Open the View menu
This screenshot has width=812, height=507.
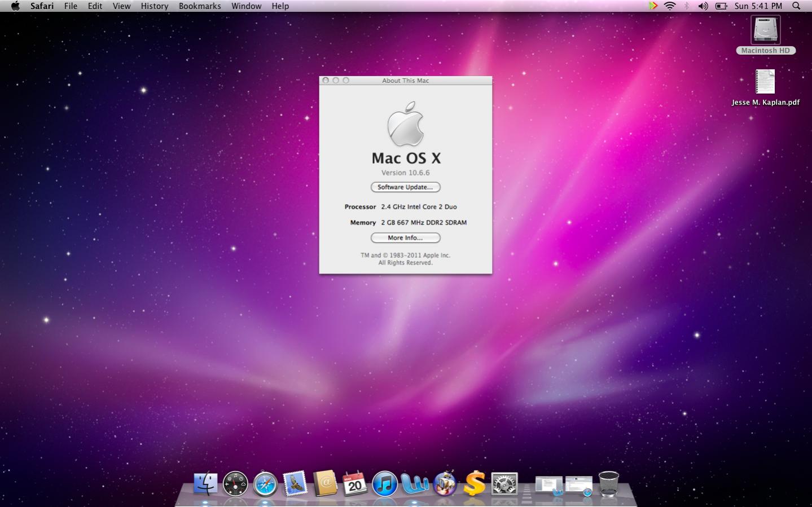pyautogui.click(x=121, y=6)
